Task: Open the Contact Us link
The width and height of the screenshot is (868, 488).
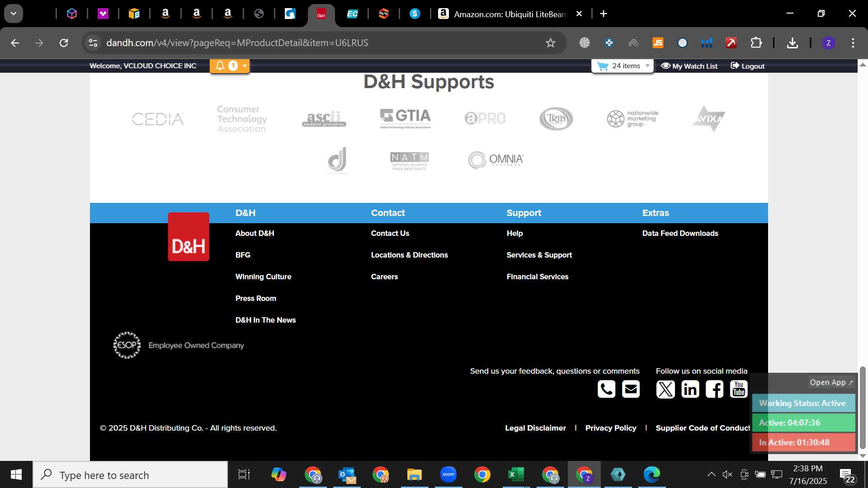Action: [x=390, y=233]
